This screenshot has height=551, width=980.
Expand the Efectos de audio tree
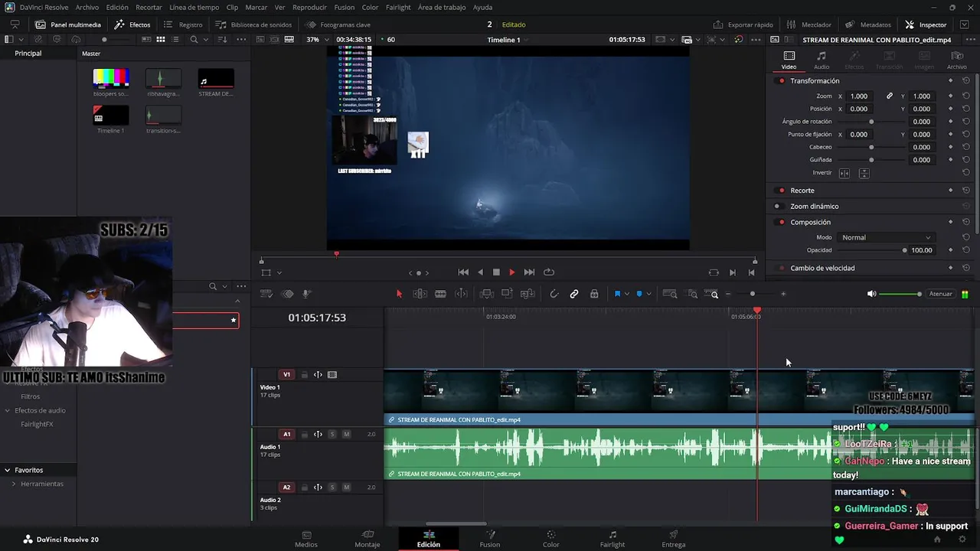[8, 410]
